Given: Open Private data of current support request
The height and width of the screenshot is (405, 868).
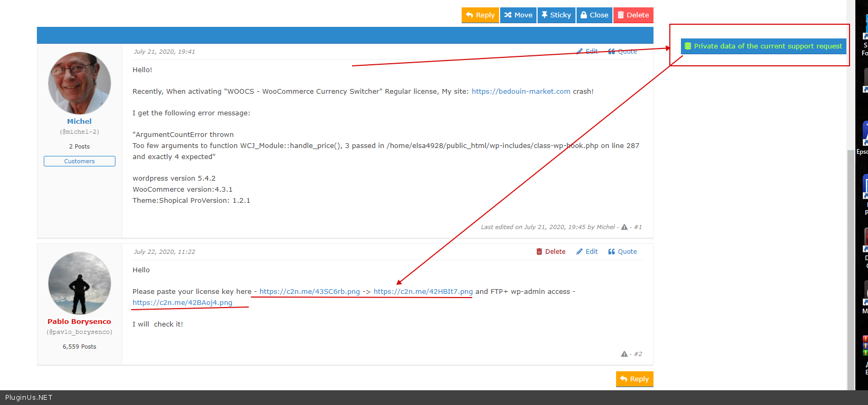Looking at the screenshot, I should click(x=763, y=46).
